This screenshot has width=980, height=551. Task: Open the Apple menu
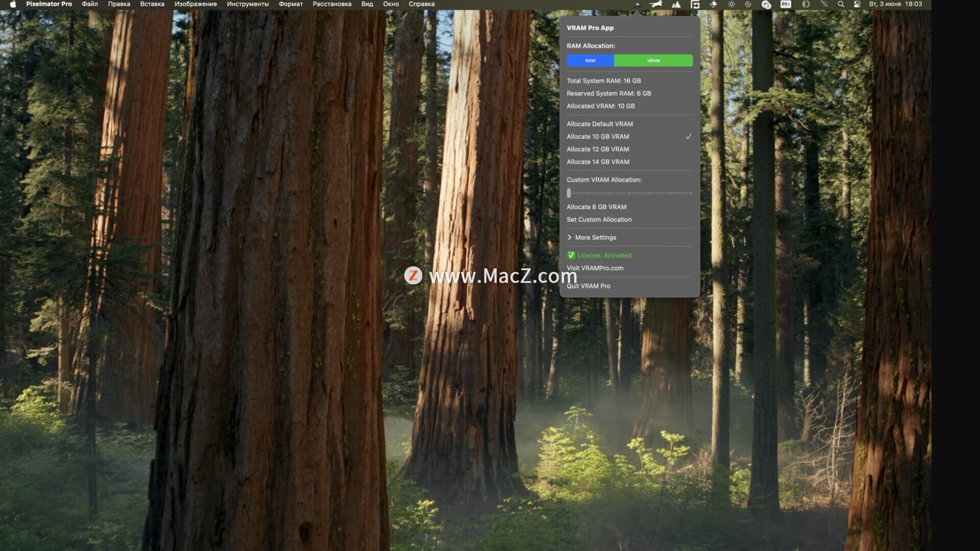pos(13,4)
